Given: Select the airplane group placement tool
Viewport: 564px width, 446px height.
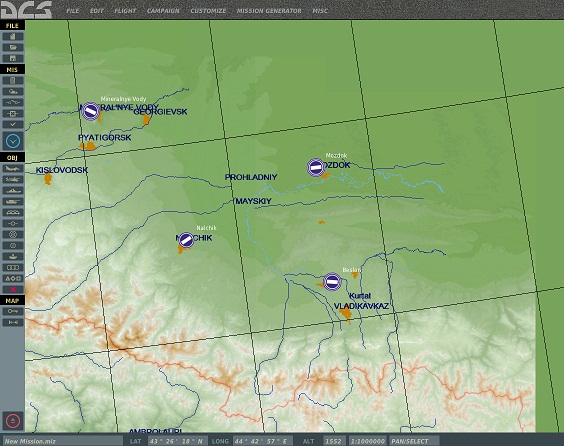Looking at the screenshot, I should pyautogui.click(x=13, y=168).
